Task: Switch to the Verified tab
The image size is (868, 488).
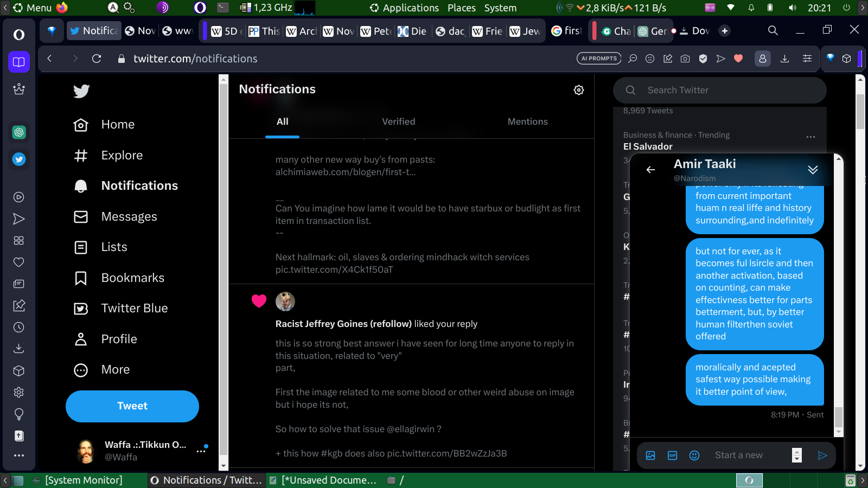Action: click(398, 122)
